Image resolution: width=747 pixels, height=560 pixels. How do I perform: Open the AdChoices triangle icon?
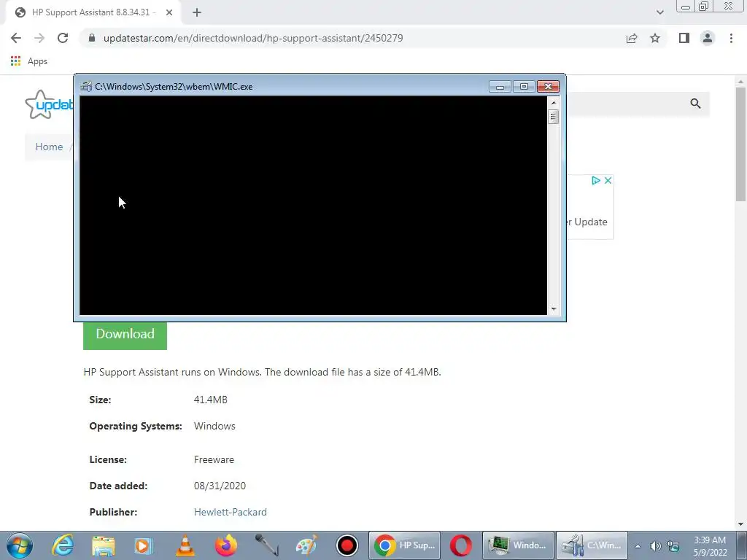(595, 181)
